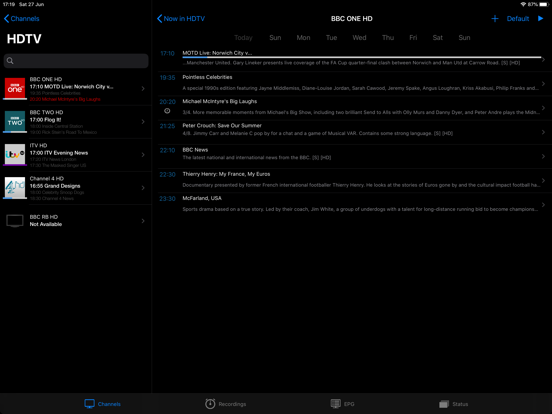Viewport: 552px width, 414px height.
Task: Click the 23:30 time label
Action: click(167, 199)
